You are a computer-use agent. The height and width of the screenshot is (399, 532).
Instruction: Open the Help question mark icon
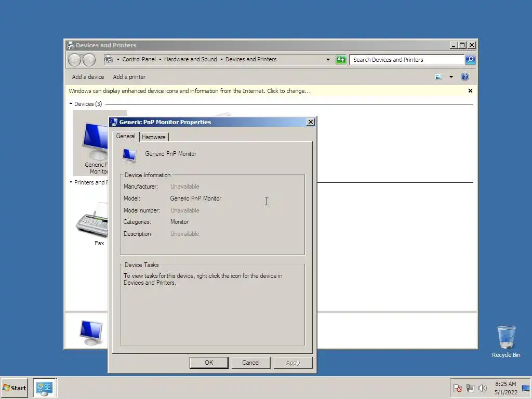coord(465,77)
